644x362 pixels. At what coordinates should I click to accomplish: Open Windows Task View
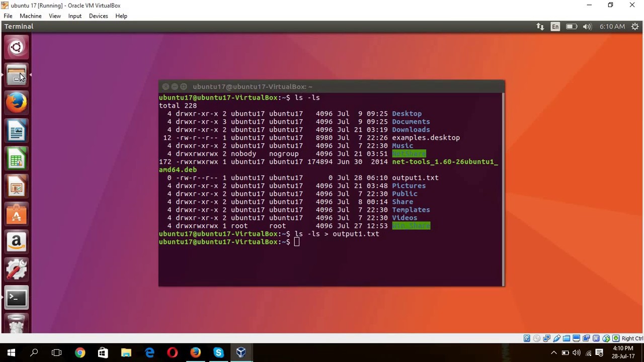[x=56, y=353]
